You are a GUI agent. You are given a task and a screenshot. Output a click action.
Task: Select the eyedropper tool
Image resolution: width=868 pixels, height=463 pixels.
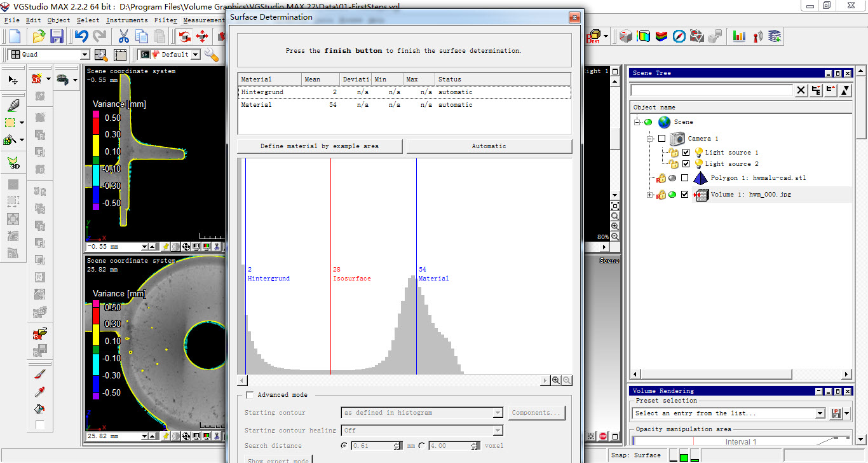coord(40,391)
